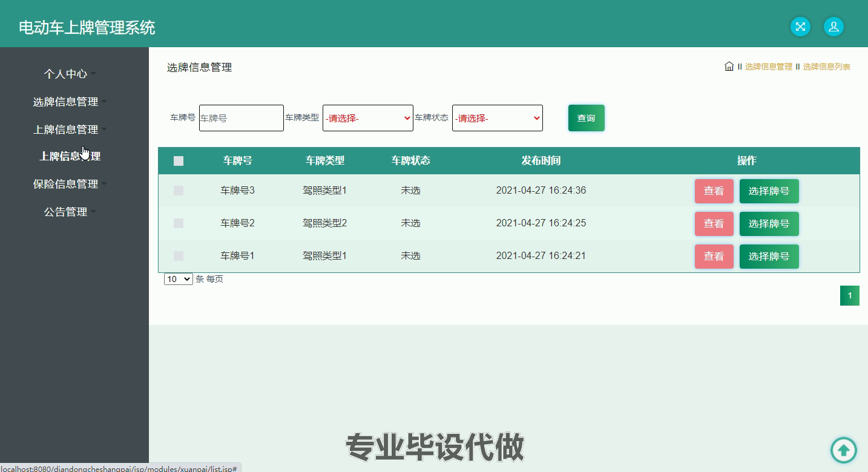The height and width of the screenshot is (472, 868).
Task: Click 查看 for 车牌号2
Action: point(714,224)
